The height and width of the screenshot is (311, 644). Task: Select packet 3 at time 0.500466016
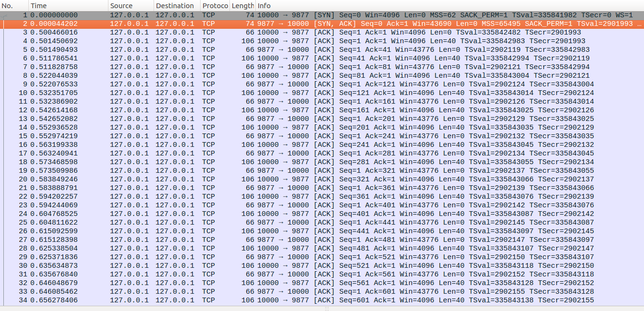pos(322,32)
